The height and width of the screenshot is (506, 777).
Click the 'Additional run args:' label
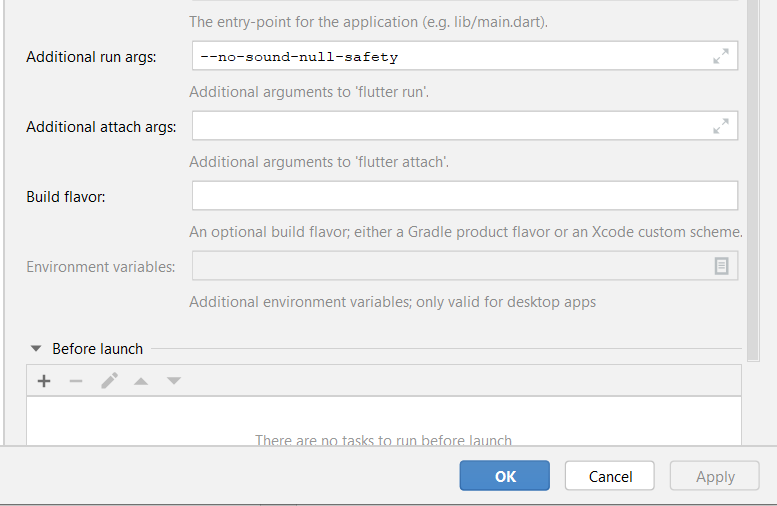click(91, 57)
